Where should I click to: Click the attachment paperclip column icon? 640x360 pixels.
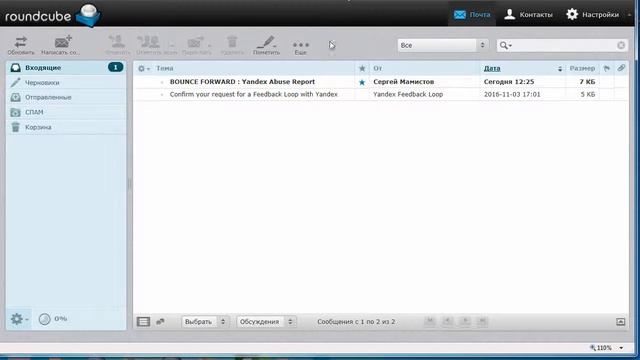621,68
